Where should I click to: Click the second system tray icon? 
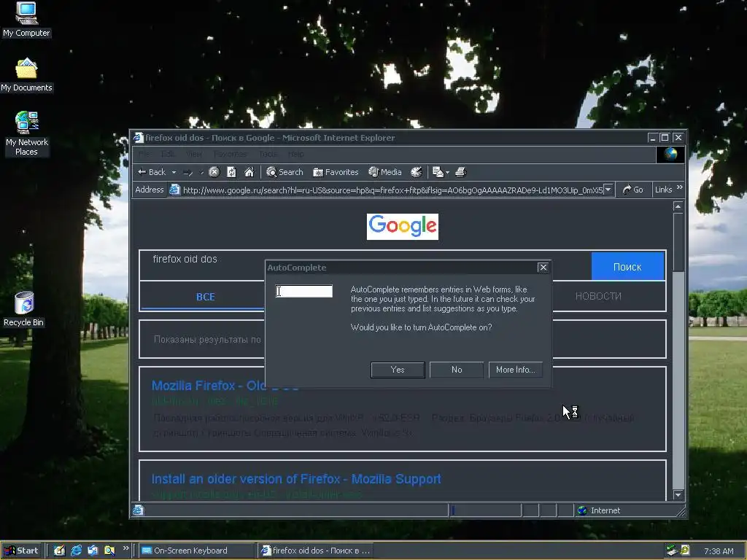click(685, 551)
